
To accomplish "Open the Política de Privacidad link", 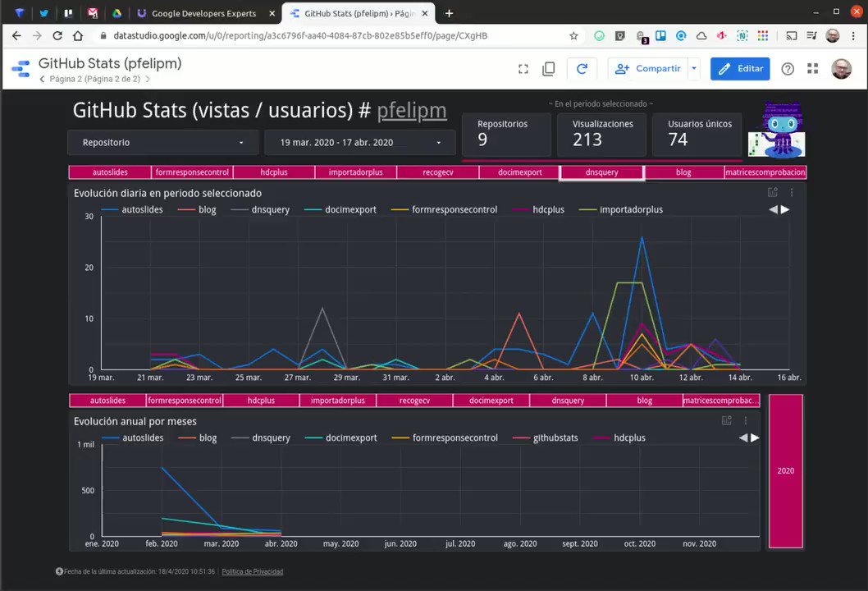I will coord(253,571).
